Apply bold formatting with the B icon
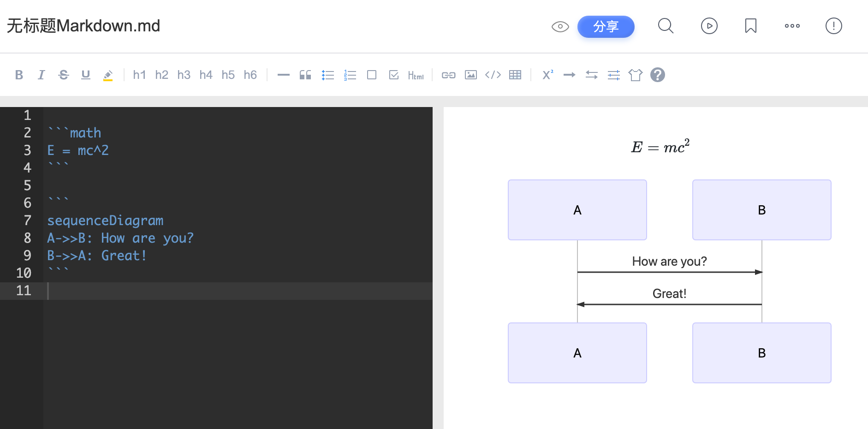Screen dimensions: 868x429 point(19,75)
